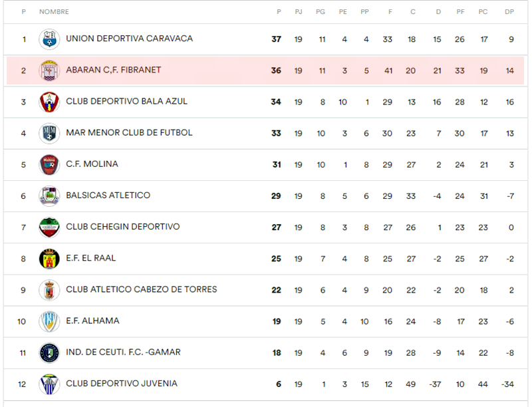Open the UNION DEPORTIVA CARAVACA team name

click(129, 39)
